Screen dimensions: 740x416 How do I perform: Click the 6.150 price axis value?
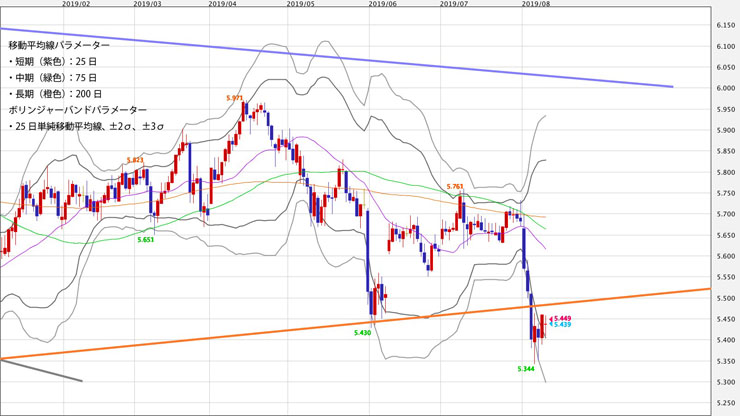[725, 25]
